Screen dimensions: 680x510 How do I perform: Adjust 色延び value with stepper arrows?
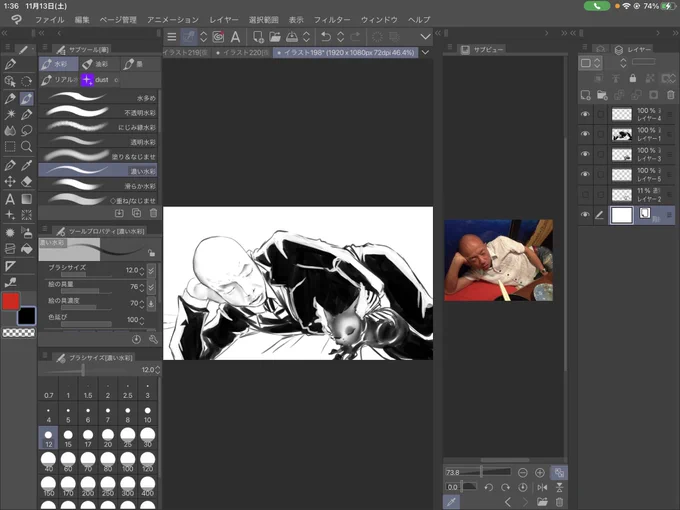click(141, 320)
